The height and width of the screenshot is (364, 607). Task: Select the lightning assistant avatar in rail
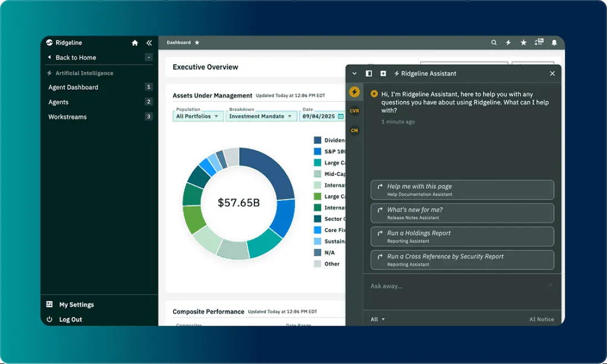pos(354,92)
